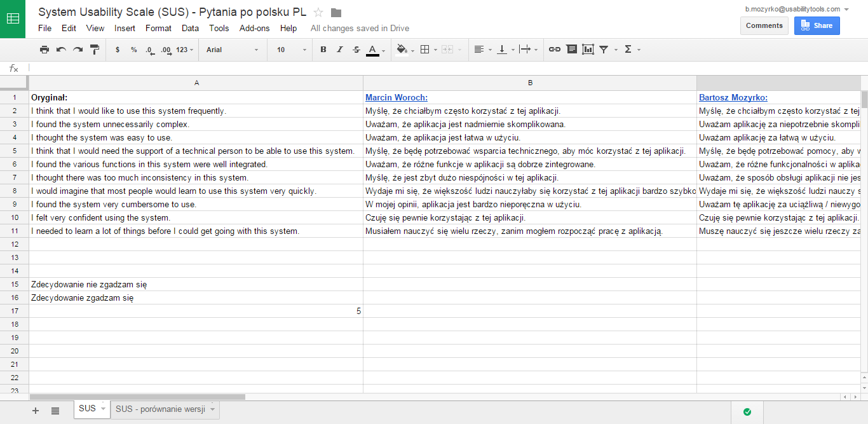Insert a chart from the toolbar
868x424 pixels.
588,50
